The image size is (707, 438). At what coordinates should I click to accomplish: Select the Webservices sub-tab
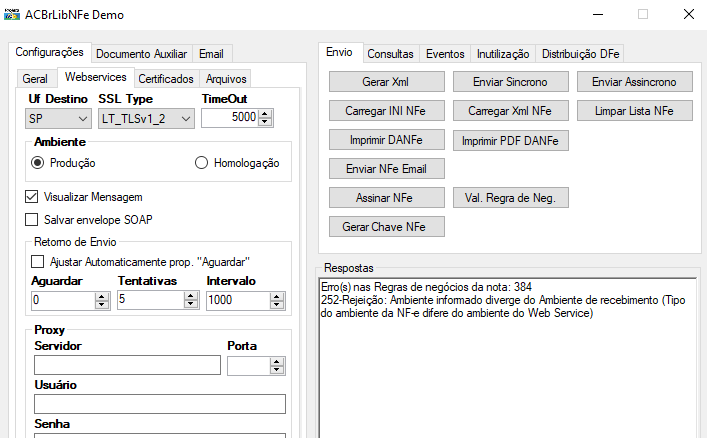click(96, 77)
